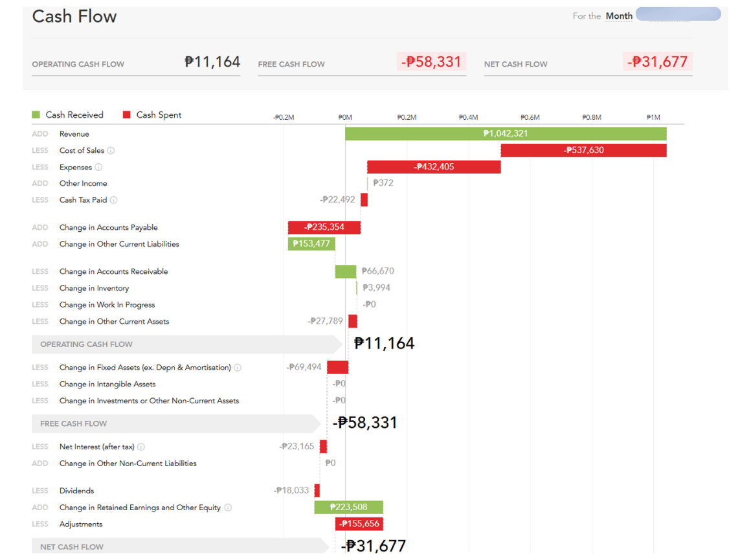751x560 pixels.
Task: Click Change in Other Current Assets label
Action: 115,322
